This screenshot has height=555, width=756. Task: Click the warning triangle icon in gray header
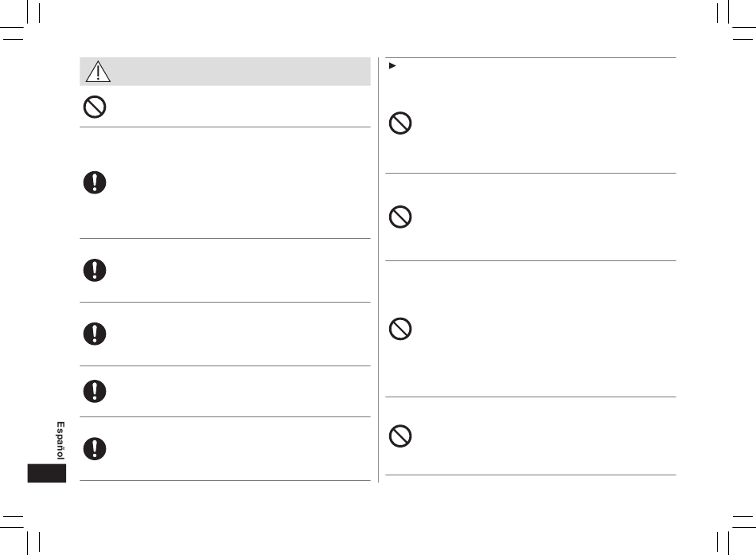pyautogui.click(x=98, y=72)
